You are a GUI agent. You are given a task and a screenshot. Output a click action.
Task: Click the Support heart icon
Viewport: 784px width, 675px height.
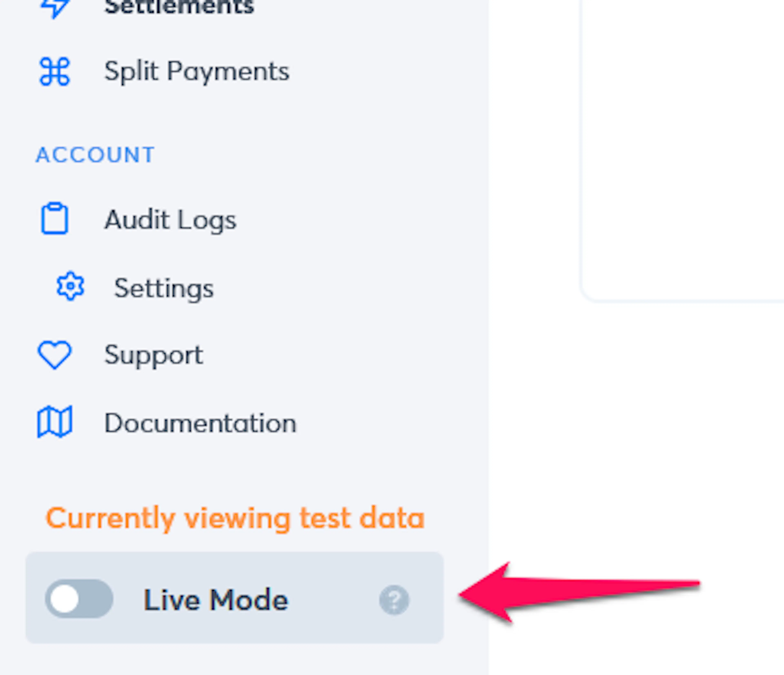pos(54,355)
